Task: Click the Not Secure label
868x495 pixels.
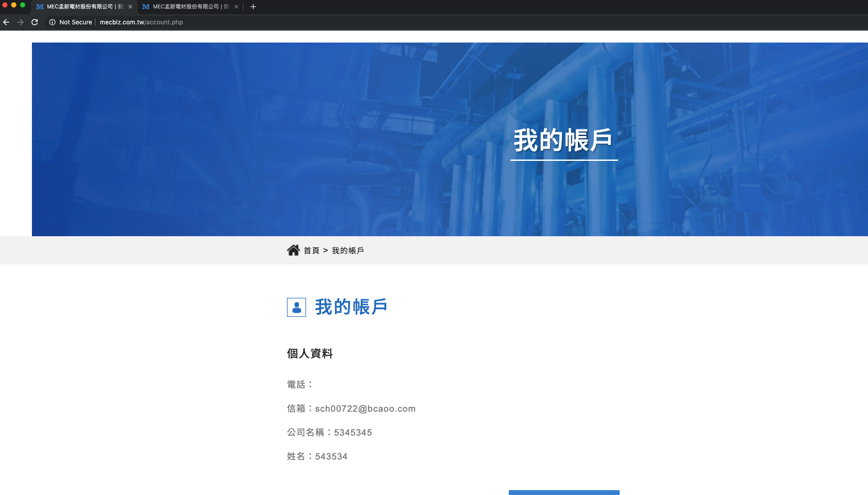Action: coord(76,22)
